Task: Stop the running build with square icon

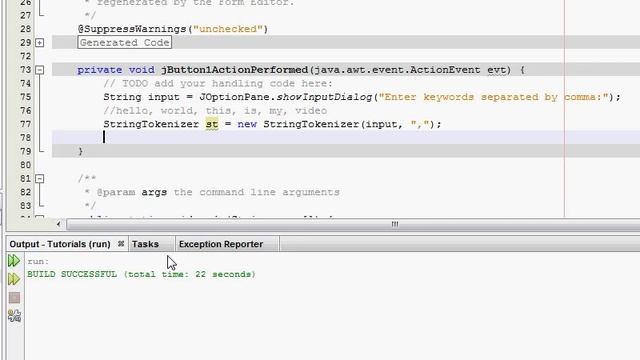Action: (14, 298)
